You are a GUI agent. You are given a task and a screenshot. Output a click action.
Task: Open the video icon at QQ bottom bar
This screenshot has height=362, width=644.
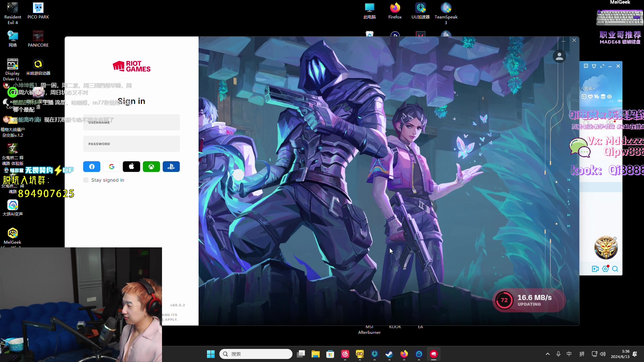[x=595, y=269]
